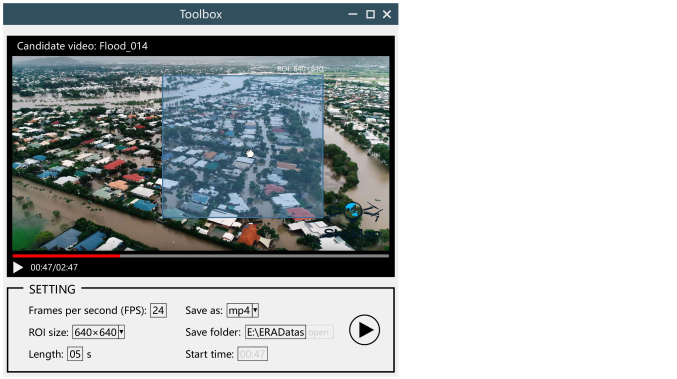
Task: Click the red played portion of progress bar
Action: (x=66, y=256)
